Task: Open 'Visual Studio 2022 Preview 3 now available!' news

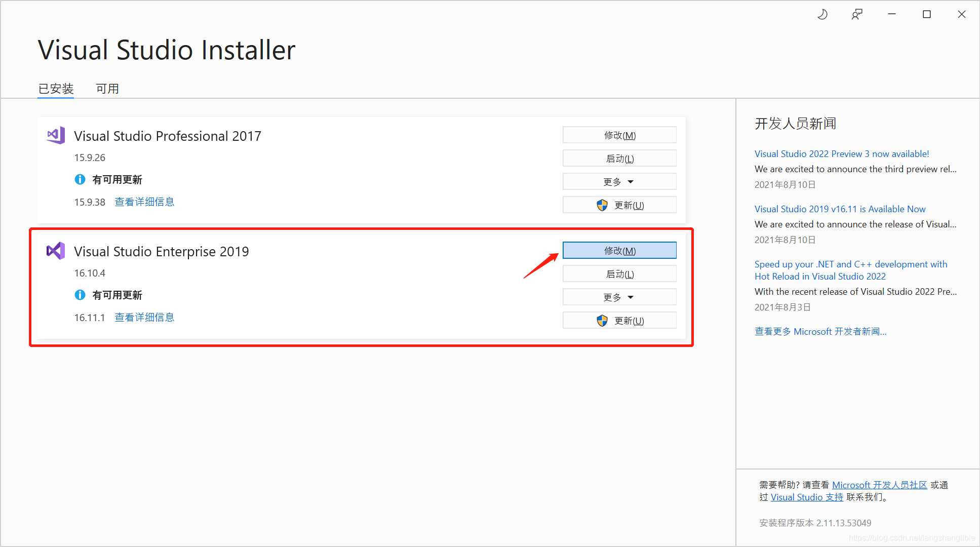Action: pos(842,154)
